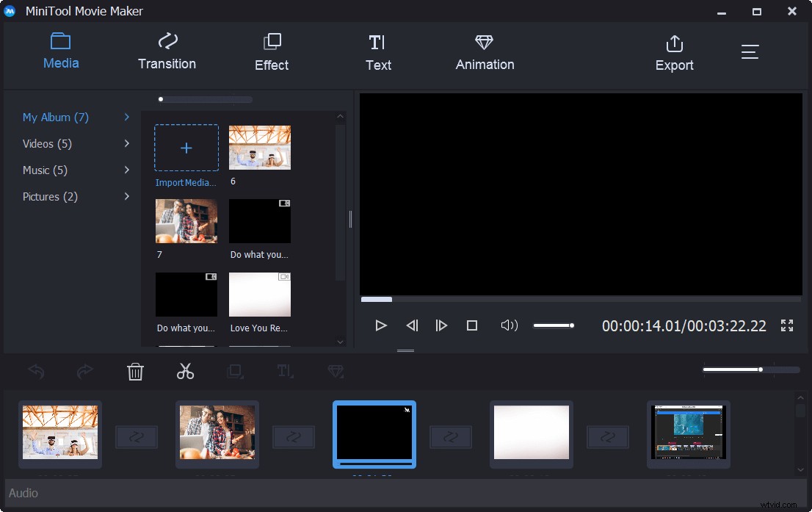Open the Animation tab

click(x=484, y=51)
